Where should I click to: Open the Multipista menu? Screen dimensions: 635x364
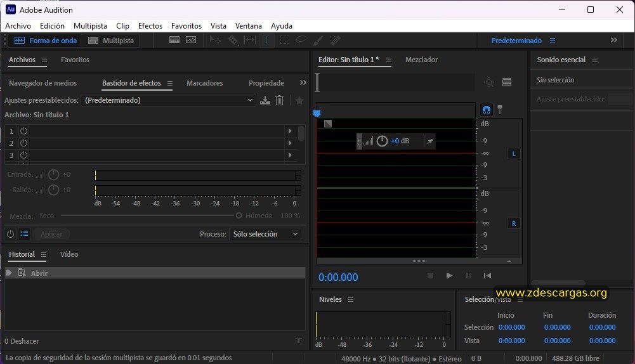click(90, 26)
